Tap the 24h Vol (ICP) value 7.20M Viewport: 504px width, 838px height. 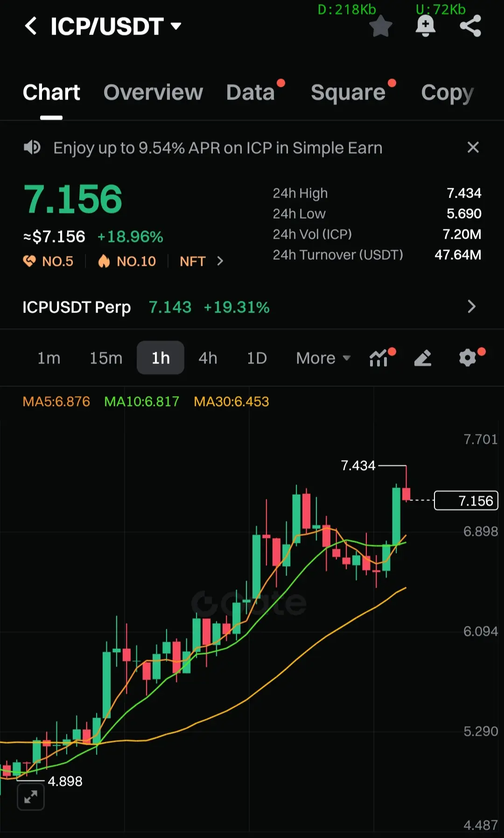(x=462, y=234)
